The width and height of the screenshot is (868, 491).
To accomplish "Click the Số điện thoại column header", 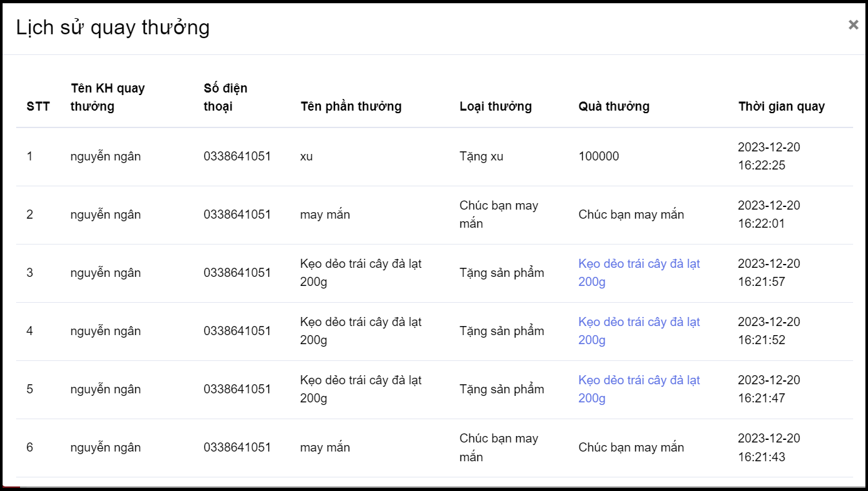I will tap(225, 97).
